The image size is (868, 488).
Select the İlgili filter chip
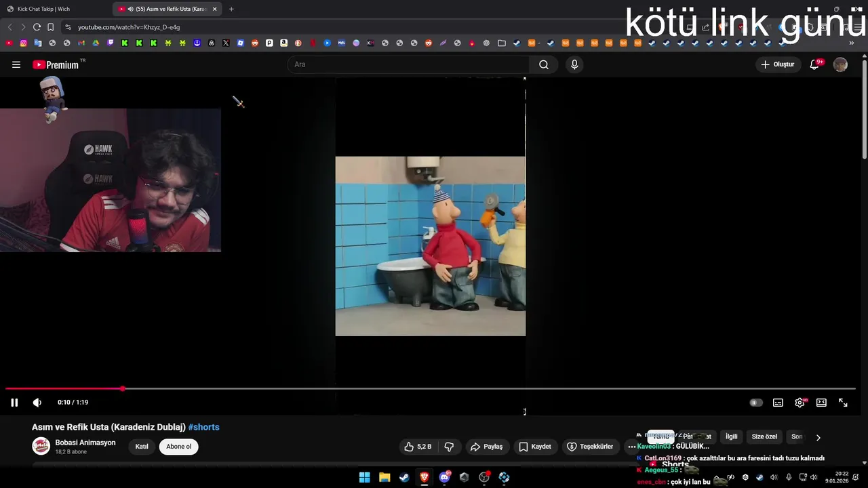pos(732,436)
